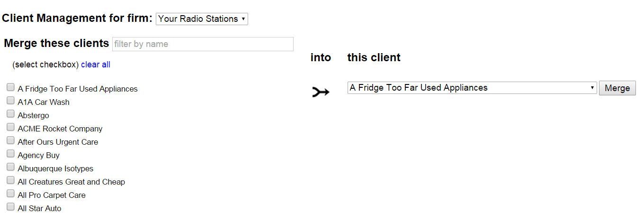Tick the All Creatures Great and Cheap checkbox
The width and height of the screenshot is (644, 214).
[x=10, y=180]
